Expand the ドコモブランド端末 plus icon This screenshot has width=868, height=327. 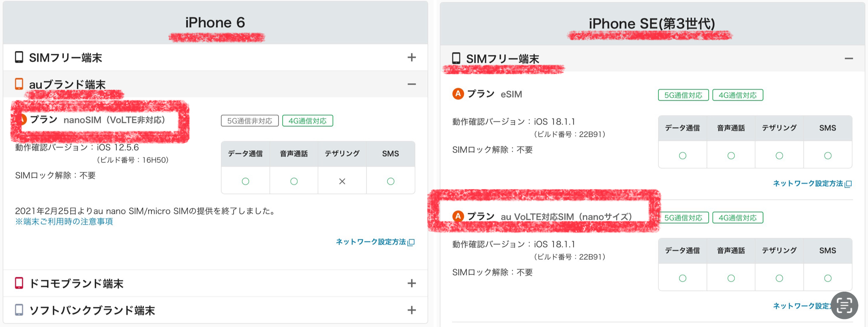[411, 283]
